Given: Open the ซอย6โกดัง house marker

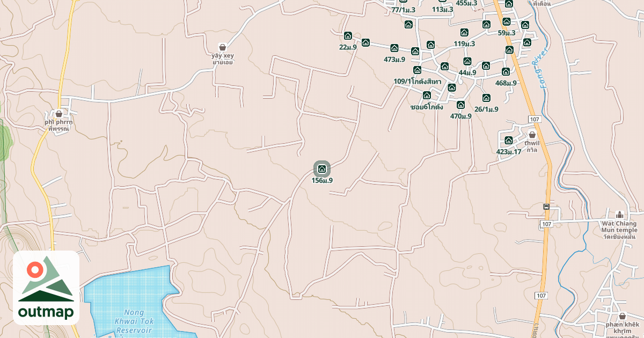Looking at the screenshot, I should point(427,95).
